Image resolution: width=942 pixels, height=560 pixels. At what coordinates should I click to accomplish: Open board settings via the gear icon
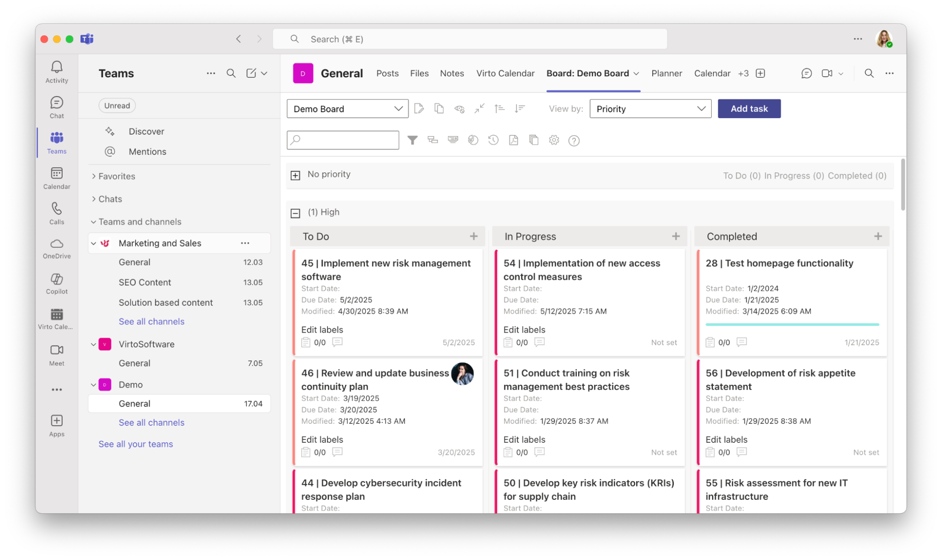[x=554, y=140]
